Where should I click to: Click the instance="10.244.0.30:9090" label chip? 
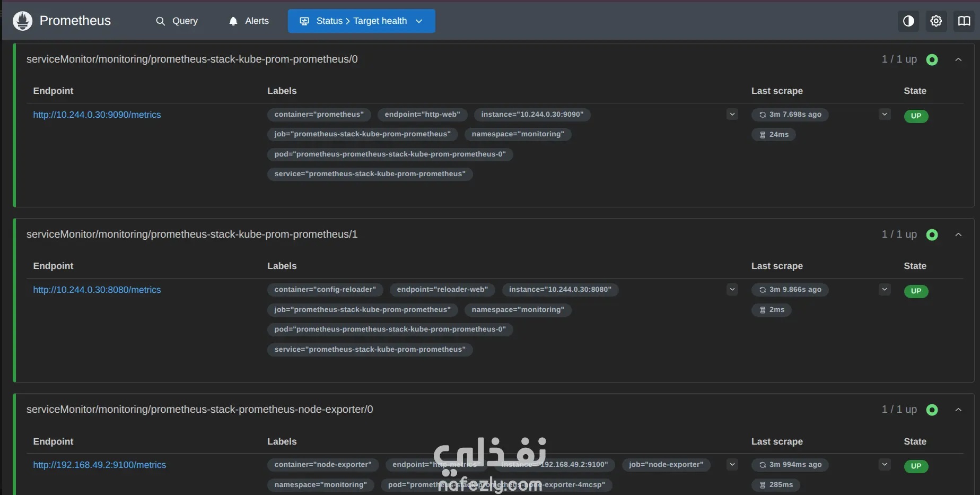tap(532, 115)
